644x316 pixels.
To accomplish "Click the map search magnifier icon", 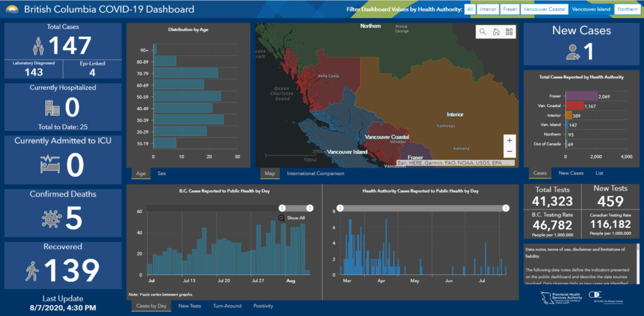I will pos(482,32).
